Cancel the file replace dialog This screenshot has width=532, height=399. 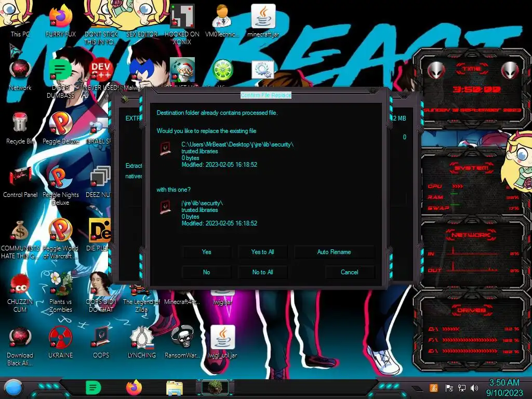pyautogui.click(x=350, y=272)
